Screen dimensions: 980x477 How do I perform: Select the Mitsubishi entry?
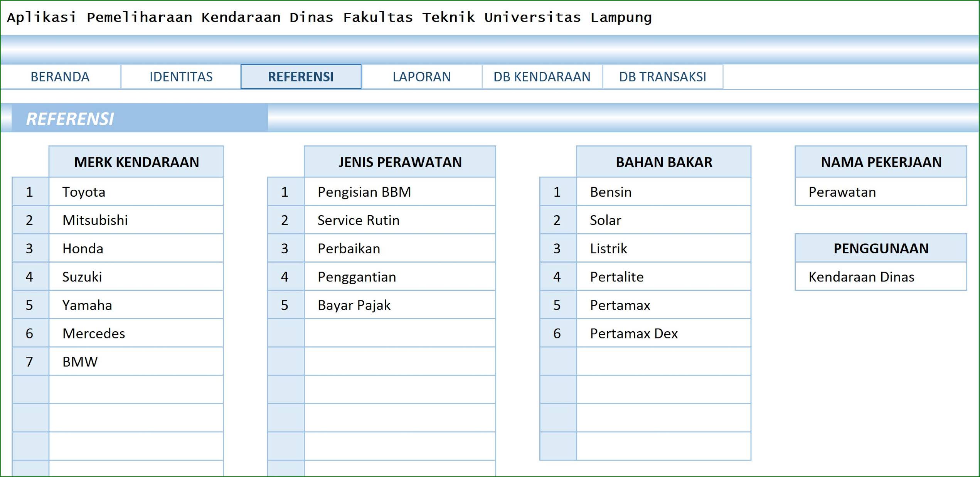136,220
